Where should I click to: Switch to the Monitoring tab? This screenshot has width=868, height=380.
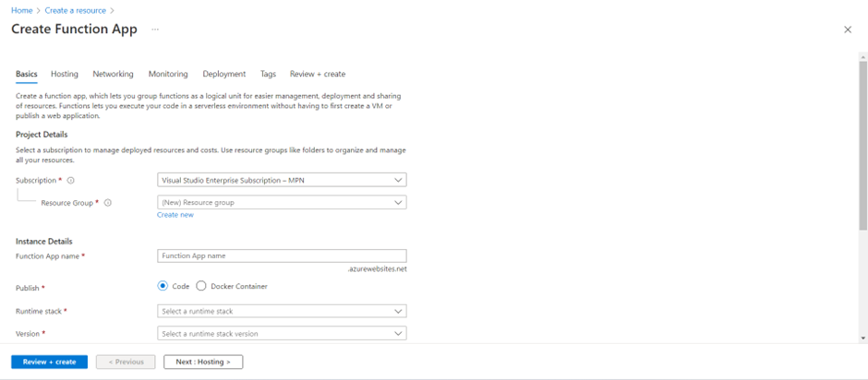168,74
